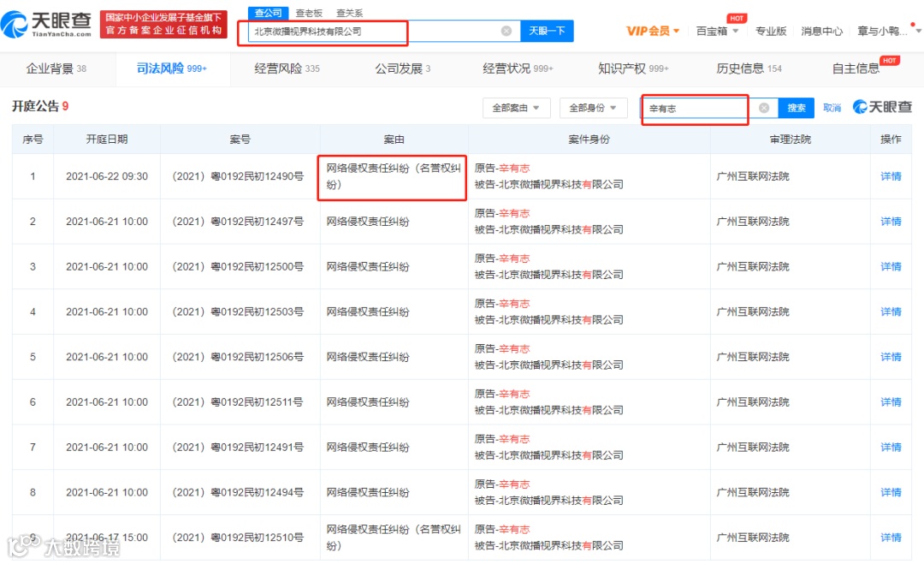Open the 企业背景 tab
Screen dimensions: 924x564
[x=56, y=68]
